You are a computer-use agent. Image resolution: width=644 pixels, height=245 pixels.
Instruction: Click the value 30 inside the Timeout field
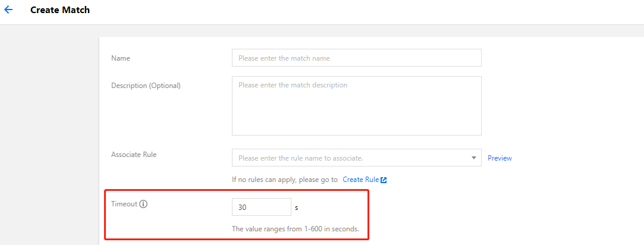pyautogui.click(x=243, y=208)
